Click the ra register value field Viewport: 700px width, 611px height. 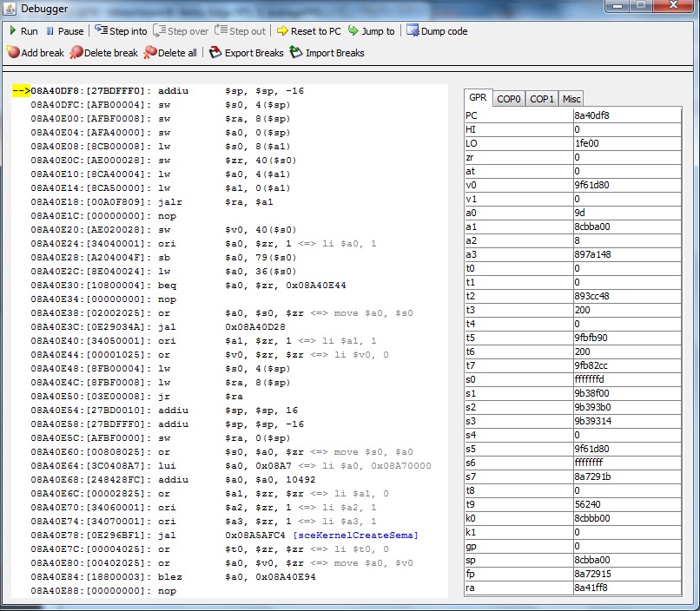[x=625, y=588]
